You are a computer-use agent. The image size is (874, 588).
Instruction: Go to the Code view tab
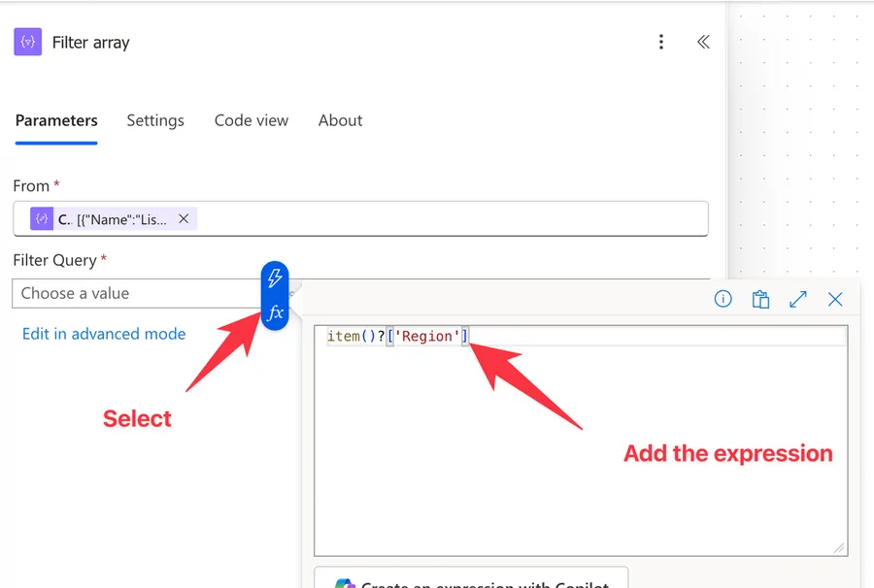[252, 120]
